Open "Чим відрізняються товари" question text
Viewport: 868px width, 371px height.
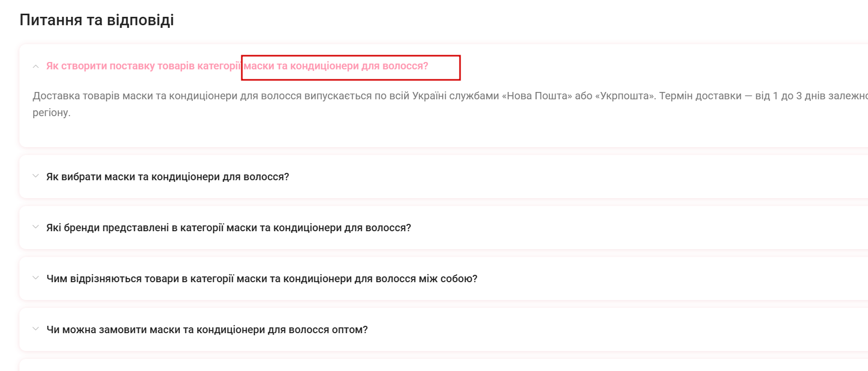(261, 279)
